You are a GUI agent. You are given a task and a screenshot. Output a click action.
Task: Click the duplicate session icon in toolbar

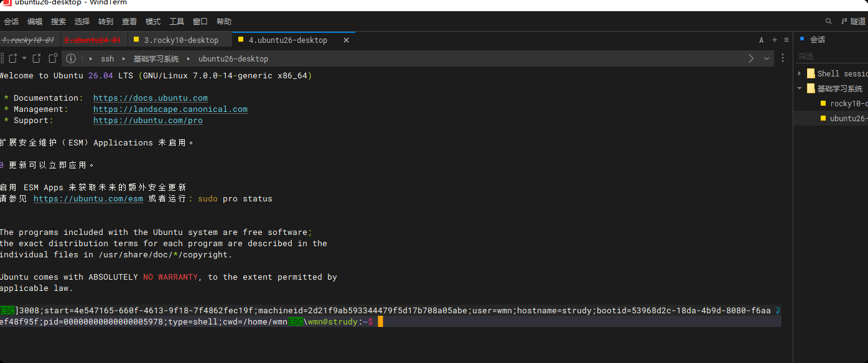point(53,58)
